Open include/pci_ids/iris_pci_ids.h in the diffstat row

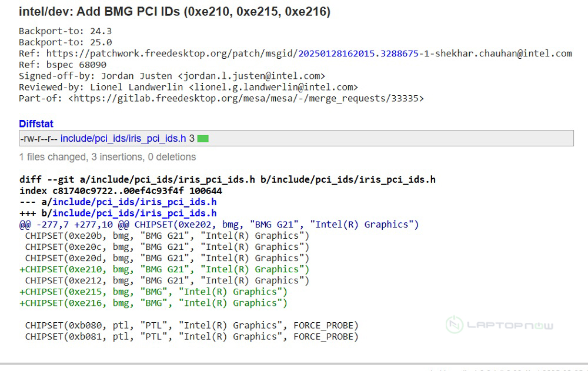pos(123,139)
